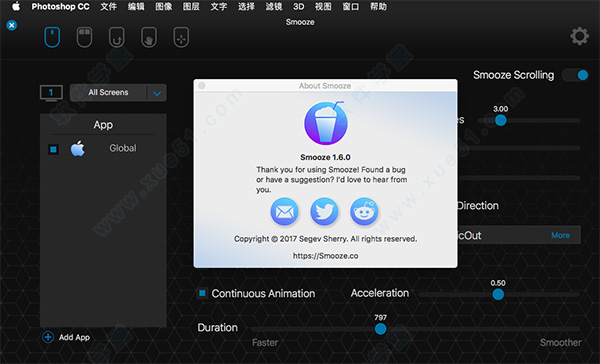Click the Add App label
Screen dimensions: 600x364
(x=74, y=337)
